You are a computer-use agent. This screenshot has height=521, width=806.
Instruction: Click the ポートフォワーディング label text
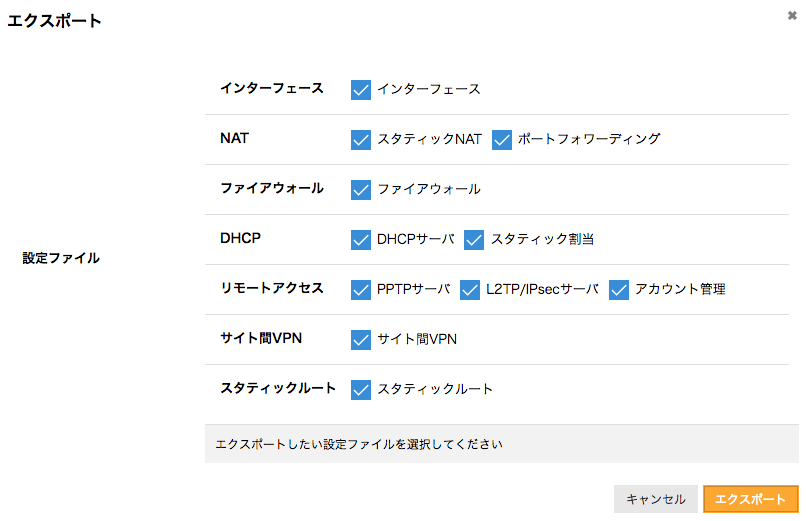pos(589,139)
